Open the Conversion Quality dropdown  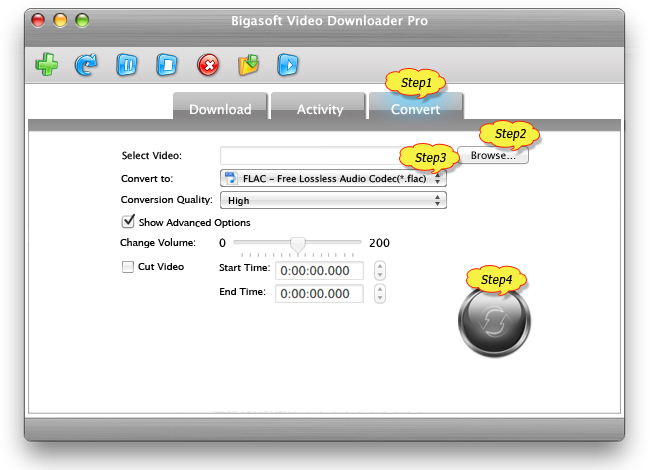tap(333, 200)
